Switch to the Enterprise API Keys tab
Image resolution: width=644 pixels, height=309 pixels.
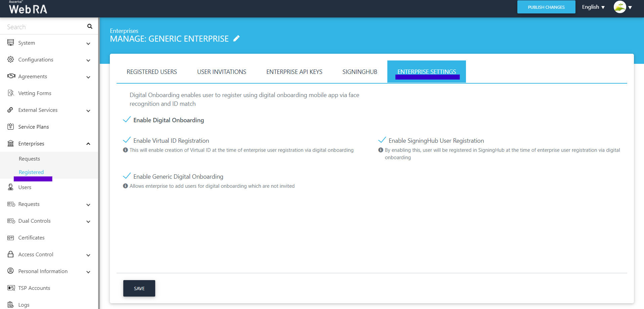[294, 72]
